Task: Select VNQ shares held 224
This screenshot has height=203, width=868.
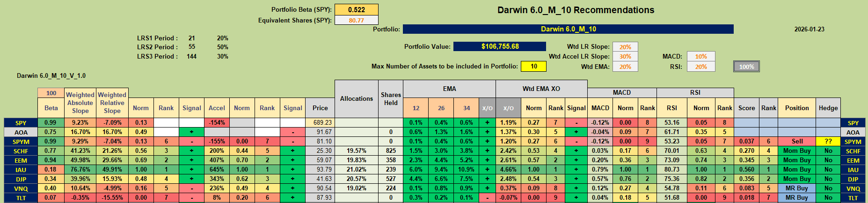Action: [x=391, y=188]
